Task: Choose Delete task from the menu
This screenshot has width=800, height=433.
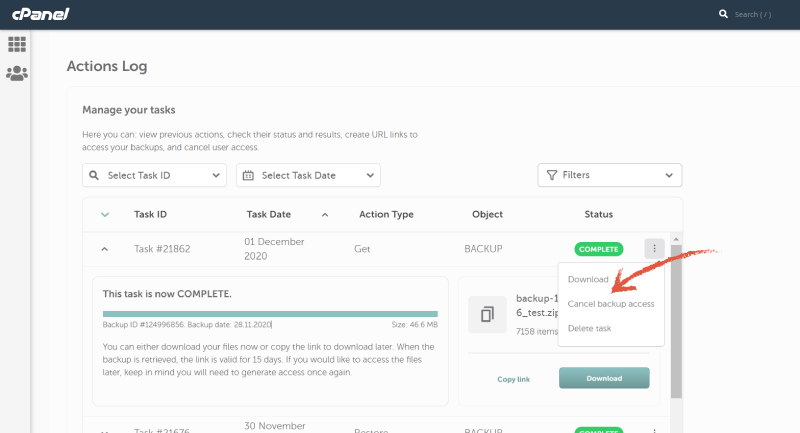Action: (589, 328)
